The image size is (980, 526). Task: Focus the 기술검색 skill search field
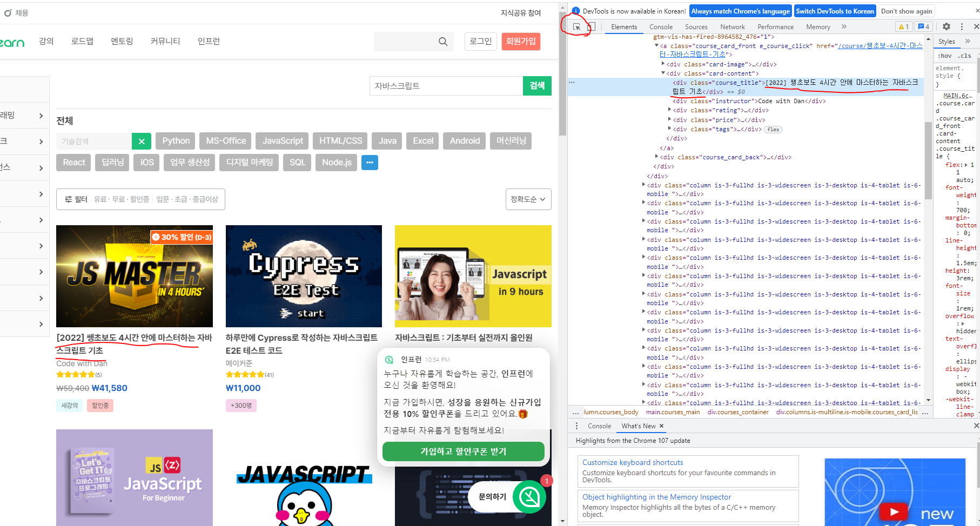click(x=94, y=141)
